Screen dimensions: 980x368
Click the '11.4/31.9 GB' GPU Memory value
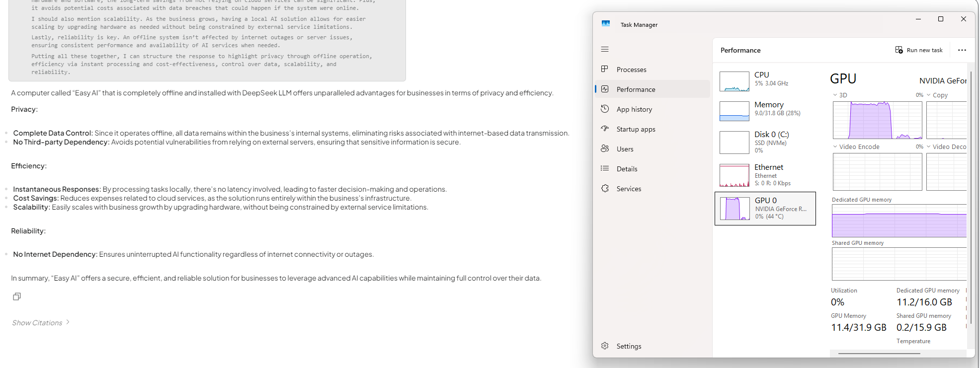click(859, 327)
